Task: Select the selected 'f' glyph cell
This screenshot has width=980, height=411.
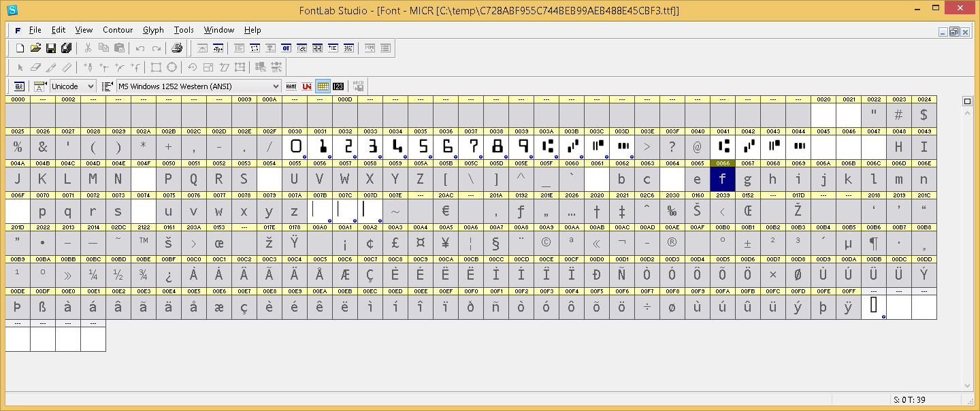Action: pyautogui.click(x=723, y=180)
